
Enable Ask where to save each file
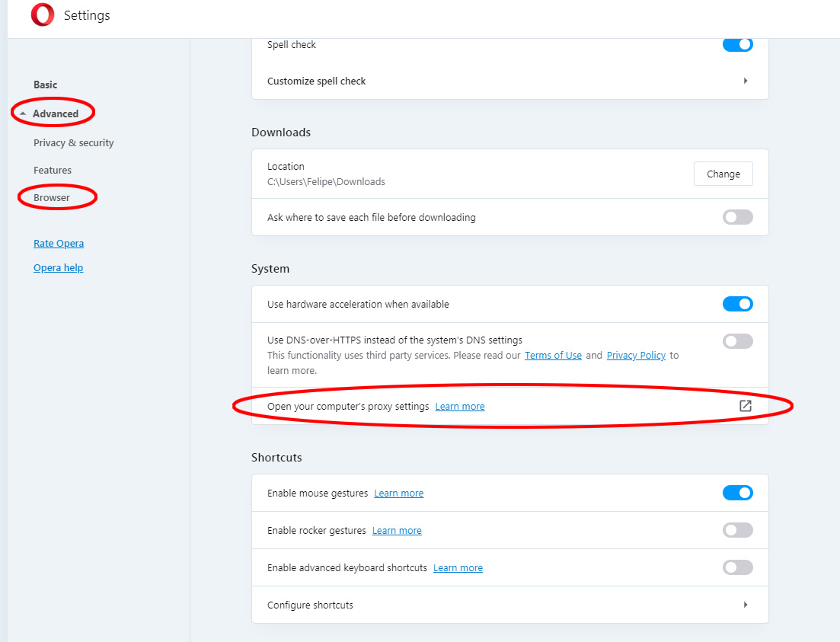tap(737, 217)
